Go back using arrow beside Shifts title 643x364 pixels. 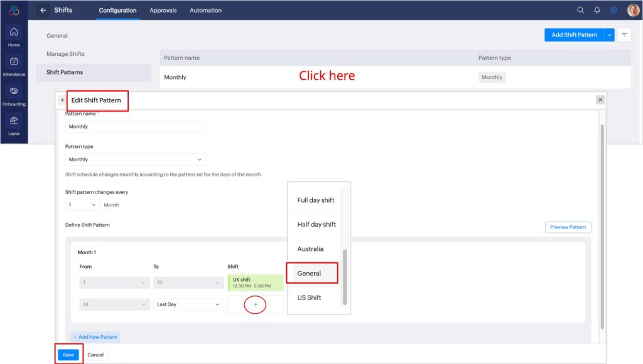pos(43,10)
